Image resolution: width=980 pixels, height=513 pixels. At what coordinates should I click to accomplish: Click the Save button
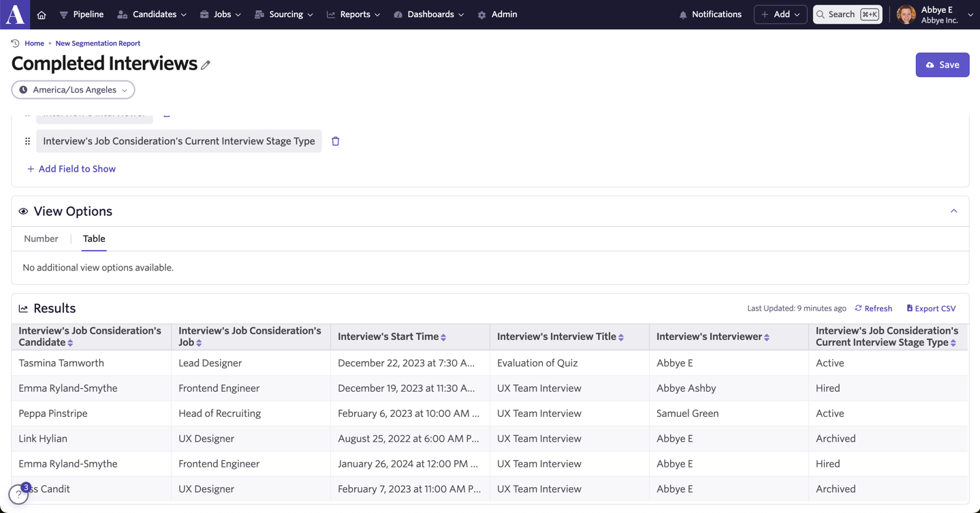(942, 65)
